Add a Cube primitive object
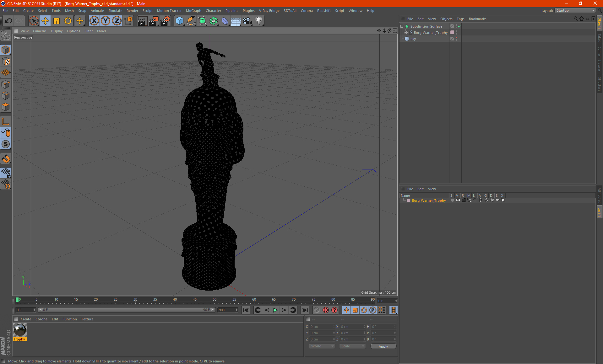The image size is (603, 364). (179, 21)
